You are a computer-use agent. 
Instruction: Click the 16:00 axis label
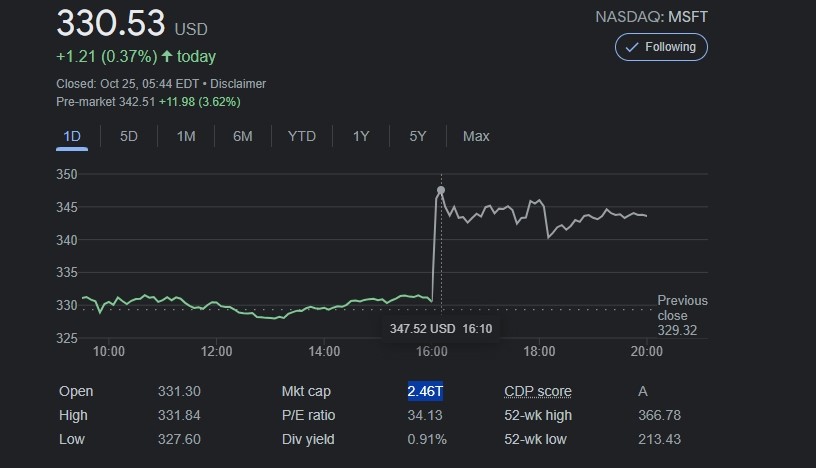tap(431, 351)
